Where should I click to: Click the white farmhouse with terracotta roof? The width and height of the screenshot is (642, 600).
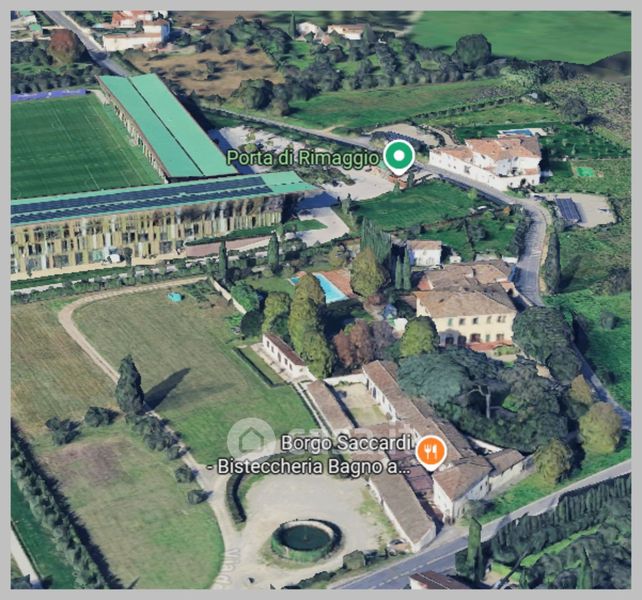[x=486, y=160]
